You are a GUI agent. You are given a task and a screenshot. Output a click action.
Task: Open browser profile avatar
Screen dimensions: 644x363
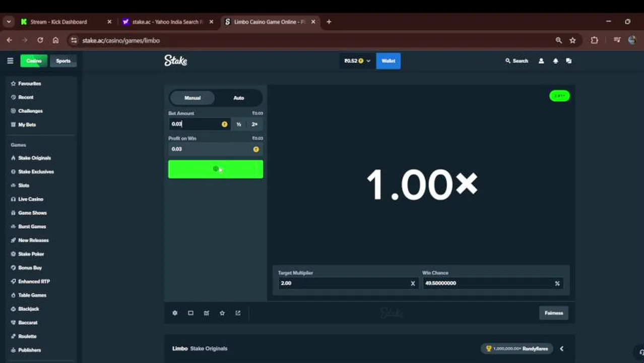click(633, 40)
